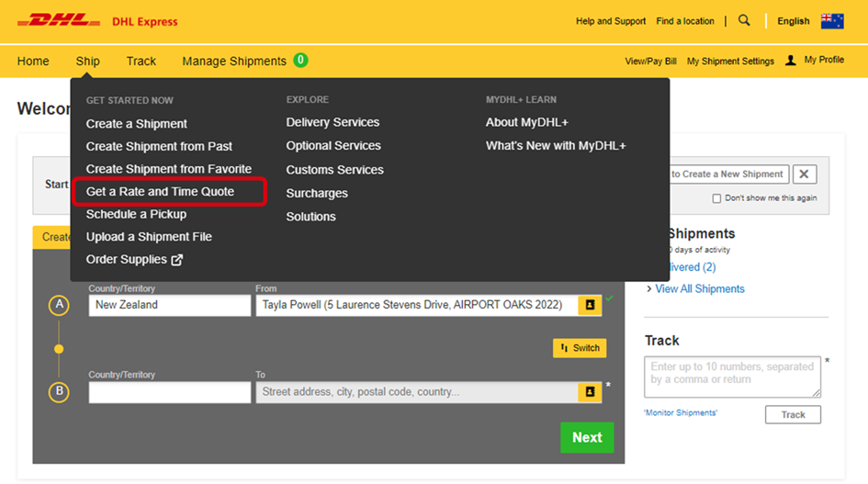Open the Track menu
Viewport: 868px width, 484px height.
(141, 61)
